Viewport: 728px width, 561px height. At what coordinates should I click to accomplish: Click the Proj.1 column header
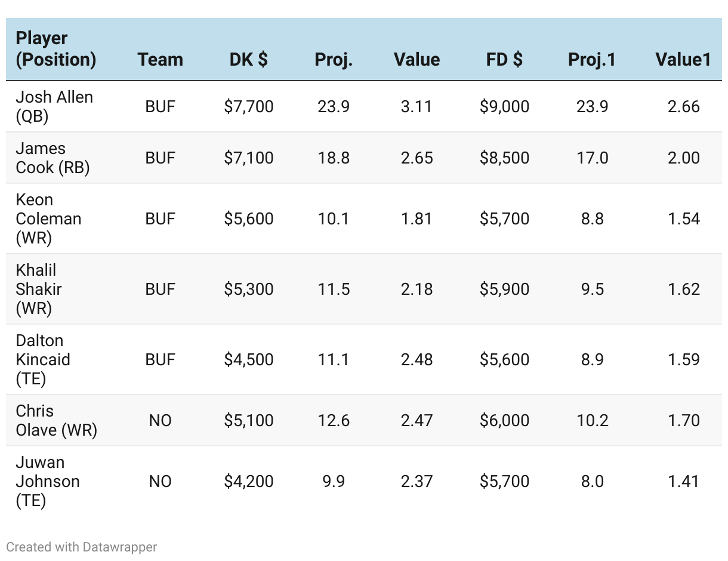point(592,60)
